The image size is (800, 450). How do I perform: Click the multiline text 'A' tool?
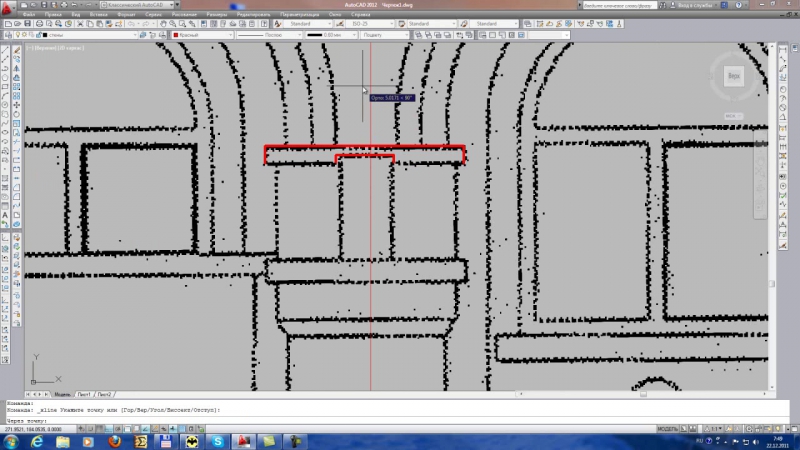point(6,214)
